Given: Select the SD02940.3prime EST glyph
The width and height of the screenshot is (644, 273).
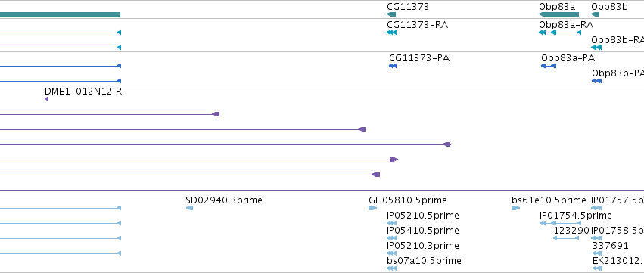Looking at the screenshot, I should (189, 208).
